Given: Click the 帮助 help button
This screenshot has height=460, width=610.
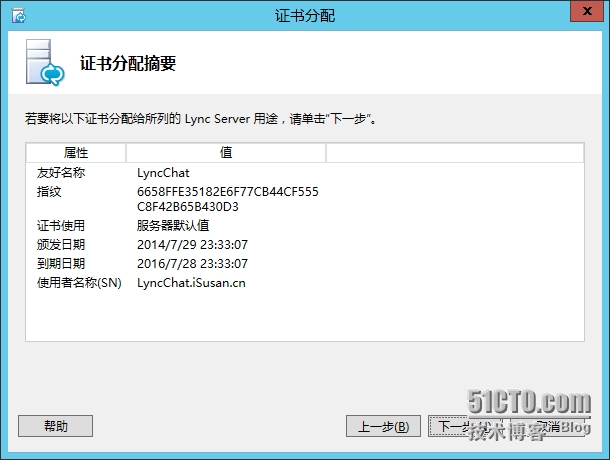Looking at the screenshot, I should [55, 426].
